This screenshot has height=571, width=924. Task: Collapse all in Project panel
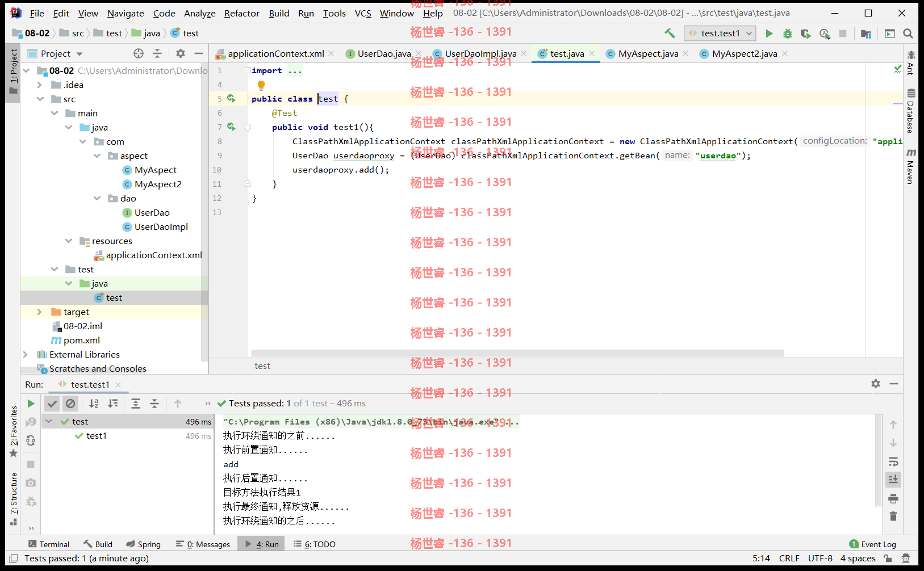(x=157, y=53)
